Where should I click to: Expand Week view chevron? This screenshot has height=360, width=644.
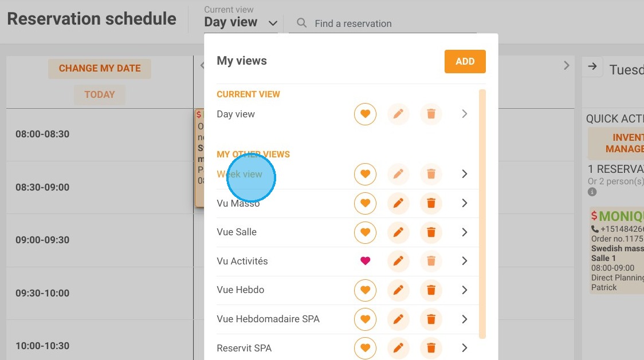point(465,174)
